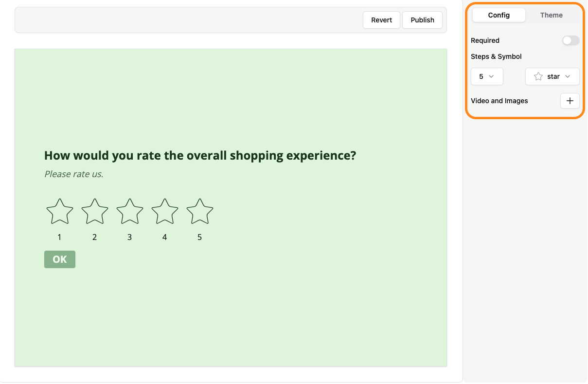Choose the third rating star
Screen dimensions: 588x384
pyautogui.click(x=130, y=212)
